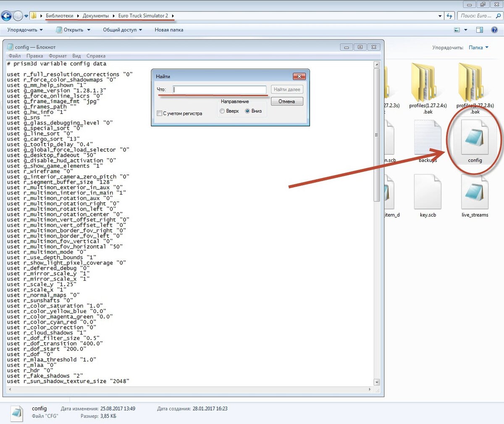This screenshot has height=424, width=504.
Task: Select the 'live_streams' file icon
Action: [475, 196]
